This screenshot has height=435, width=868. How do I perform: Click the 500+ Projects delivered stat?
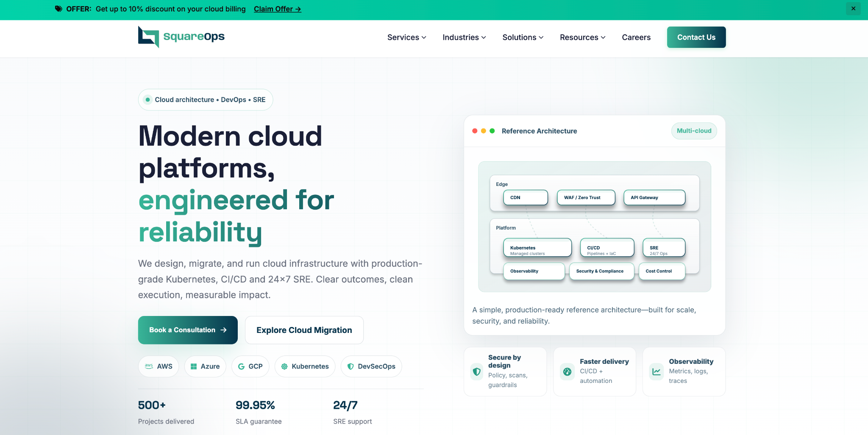(166, 413)
